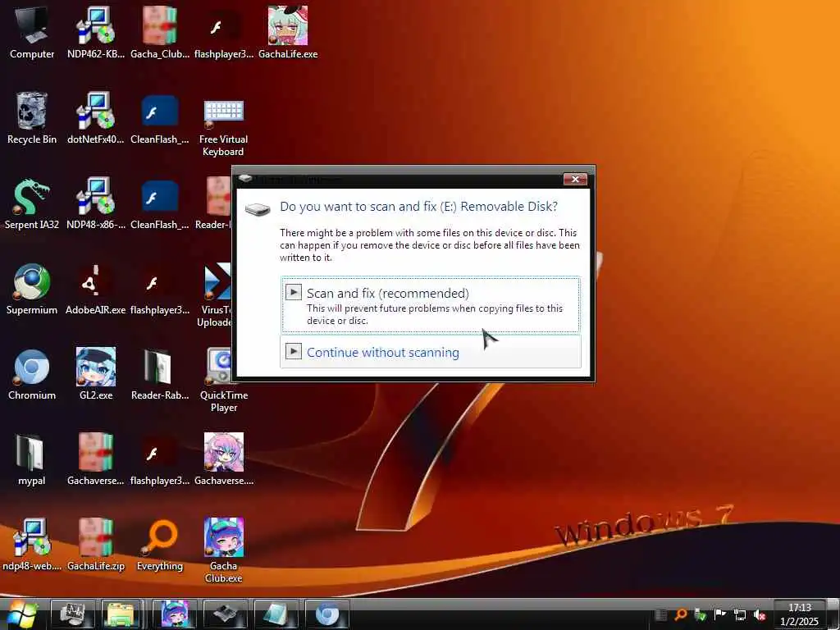Screen dimensions: 840x630
Task: Switch to Chromium on the taskbar
Action: [326, 614]
